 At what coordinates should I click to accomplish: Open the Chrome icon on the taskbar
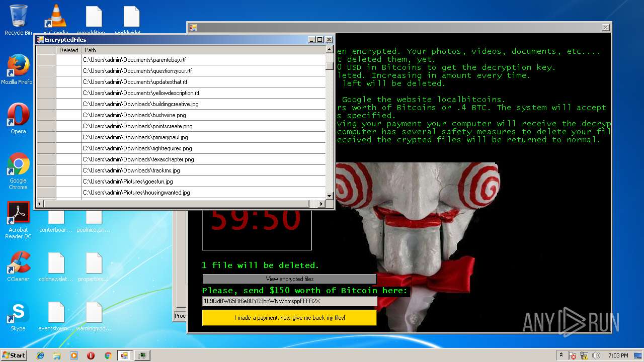tap(108, 355)
